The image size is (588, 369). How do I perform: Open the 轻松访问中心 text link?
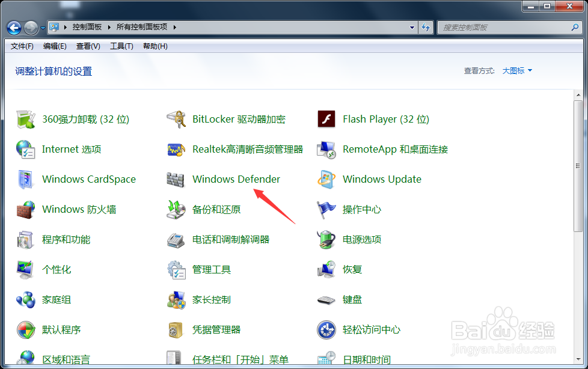tap(371, 329)
